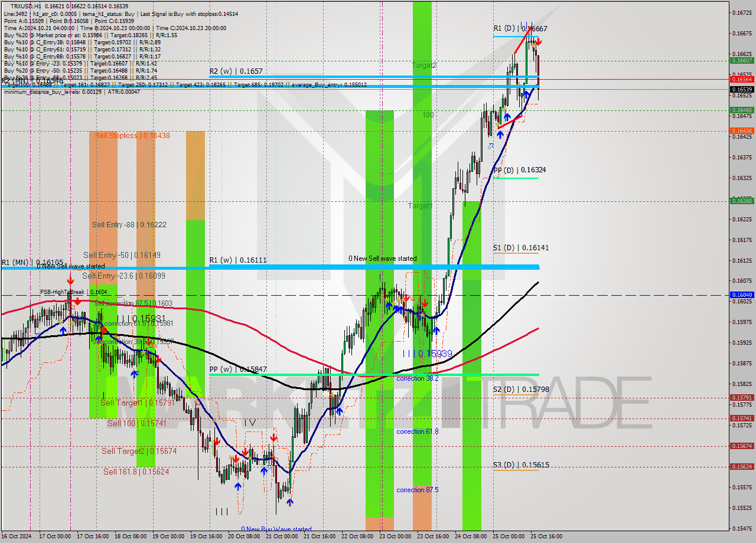Image resolution: width=756 pixels, height=543 pixels.
Task: Click the 24 Oct 08:00 time axis label
Action: click(471, 537)
